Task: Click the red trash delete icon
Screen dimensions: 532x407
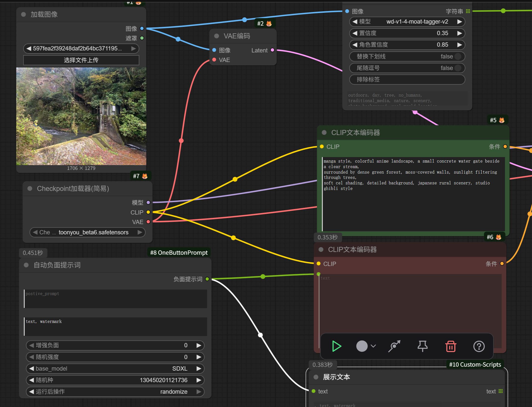Action: [x=451, y=346]
